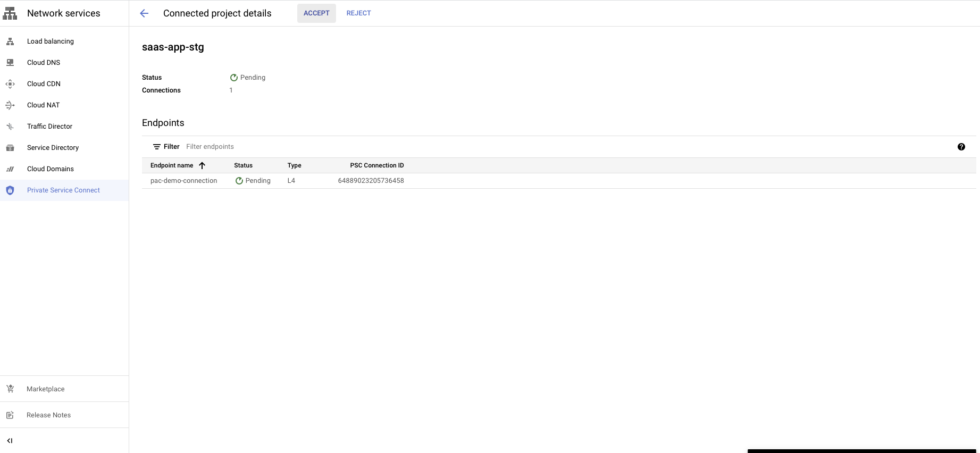Click the Cloud NAT sidebar icon
The width and height of the screenshot is (980, 453).
point(10,105)
